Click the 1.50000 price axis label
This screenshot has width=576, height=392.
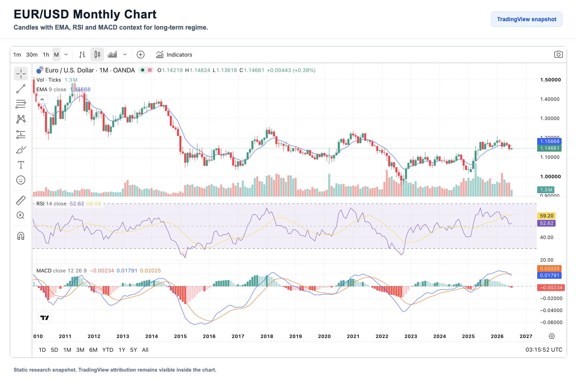tap(550, 80)
